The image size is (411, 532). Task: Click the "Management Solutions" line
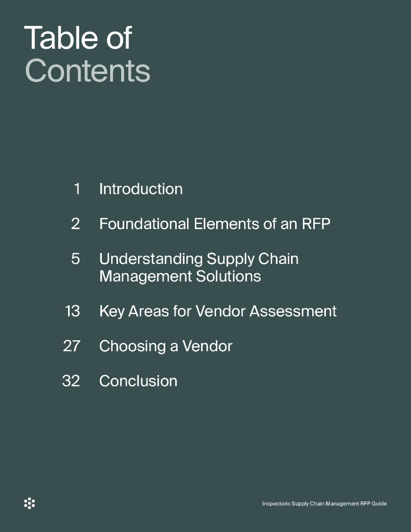(180, 276)
